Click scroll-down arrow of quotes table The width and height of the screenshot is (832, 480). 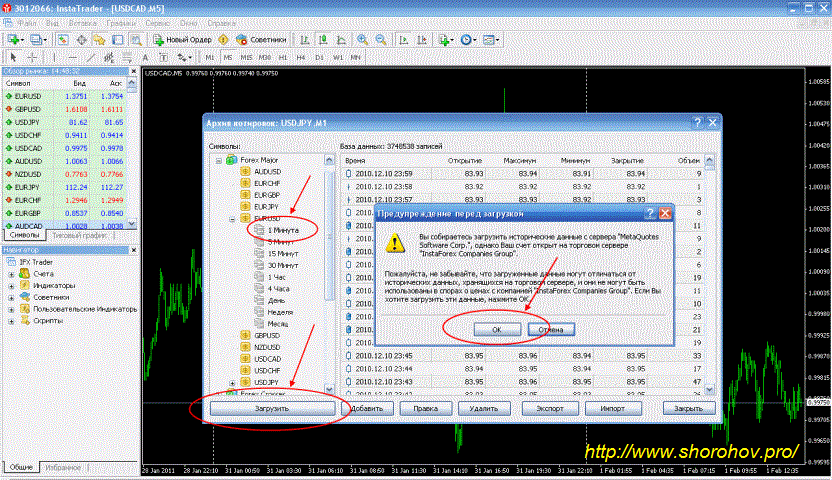(x=710, y=390)
